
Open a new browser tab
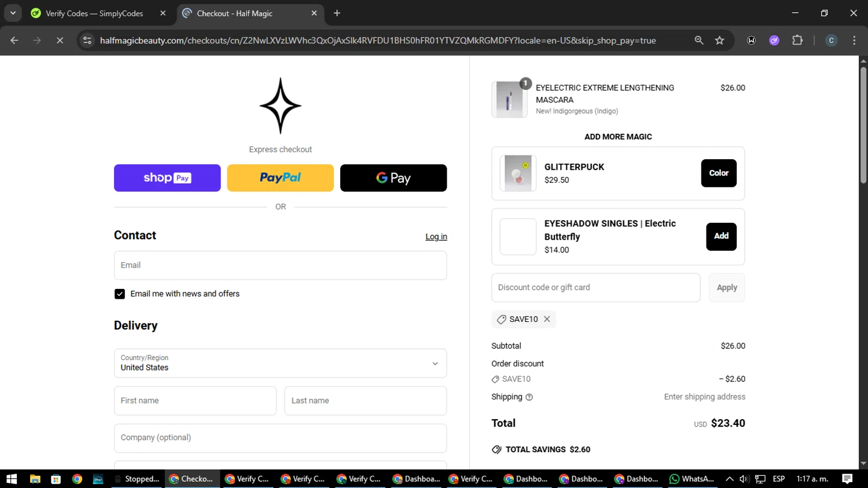pyautogui.click(x=337, y=13)
